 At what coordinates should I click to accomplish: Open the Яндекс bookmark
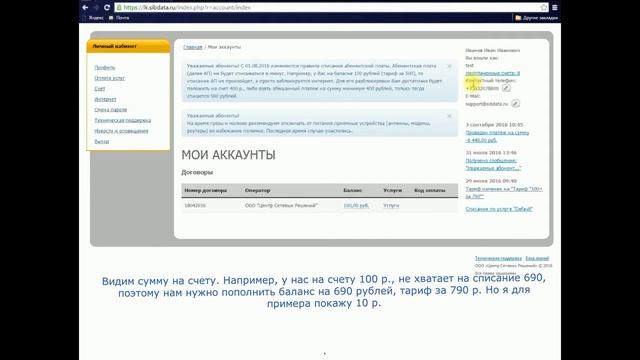point(93,18)
